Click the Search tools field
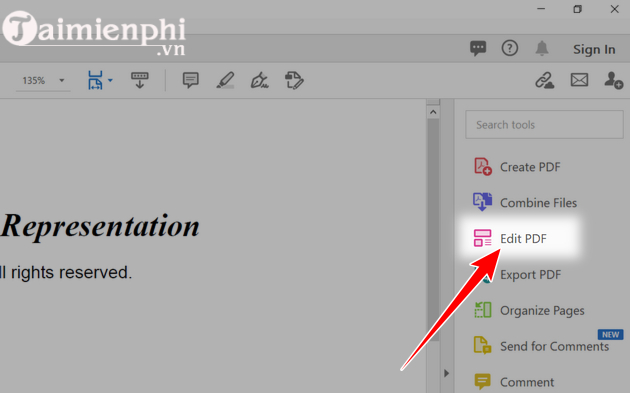This screenshot has width=630, height=393. [x=544, y=125]
